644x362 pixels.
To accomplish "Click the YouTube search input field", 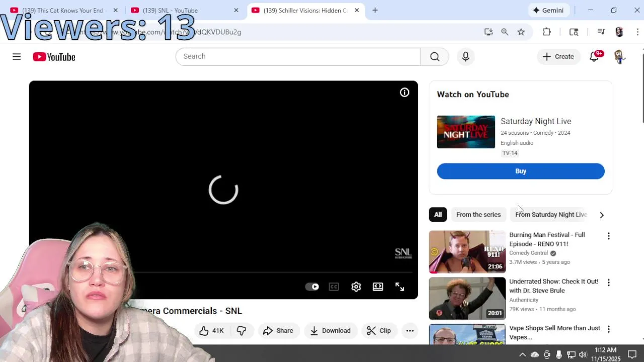I will (x=298, y=56).
